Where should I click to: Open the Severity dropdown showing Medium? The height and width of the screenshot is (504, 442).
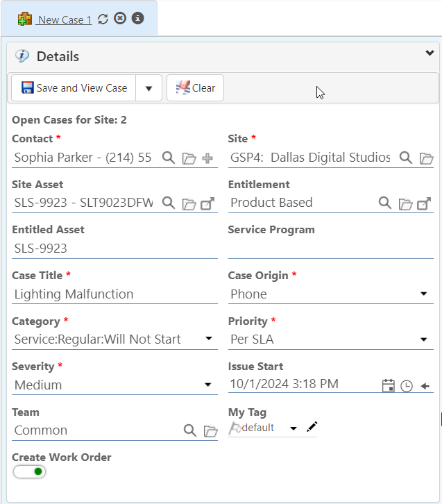click(x=208, y=385)
